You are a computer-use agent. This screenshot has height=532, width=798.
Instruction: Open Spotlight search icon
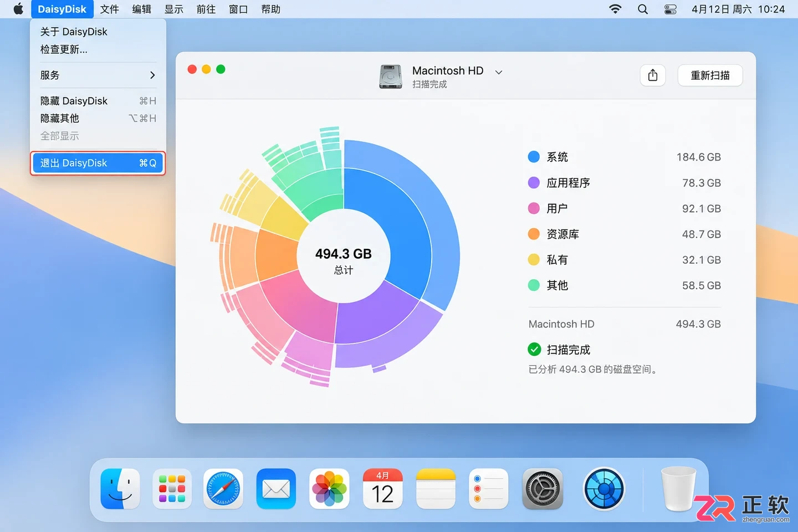pyautogui.click(x=643, y=9)
